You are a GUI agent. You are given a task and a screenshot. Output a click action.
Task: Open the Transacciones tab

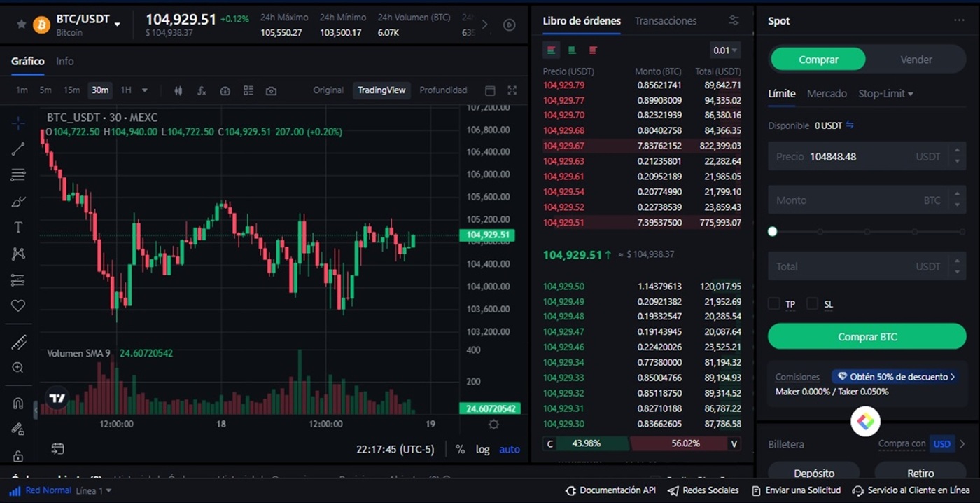666,21
